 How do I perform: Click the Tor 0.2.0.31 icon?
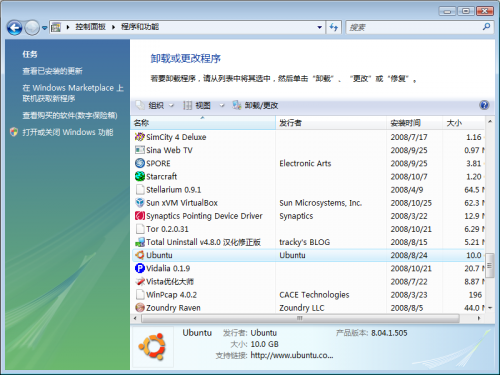coord(140,229)
